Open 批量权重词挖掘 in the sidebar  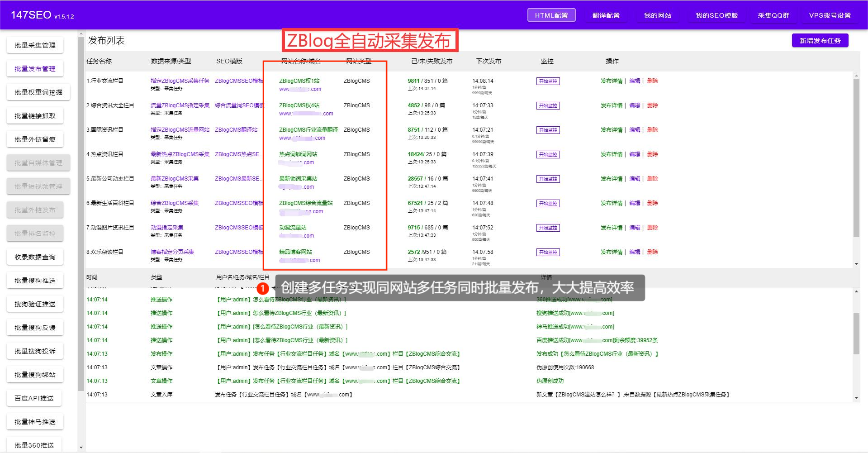pyautogui.click(x=38, y=92)
